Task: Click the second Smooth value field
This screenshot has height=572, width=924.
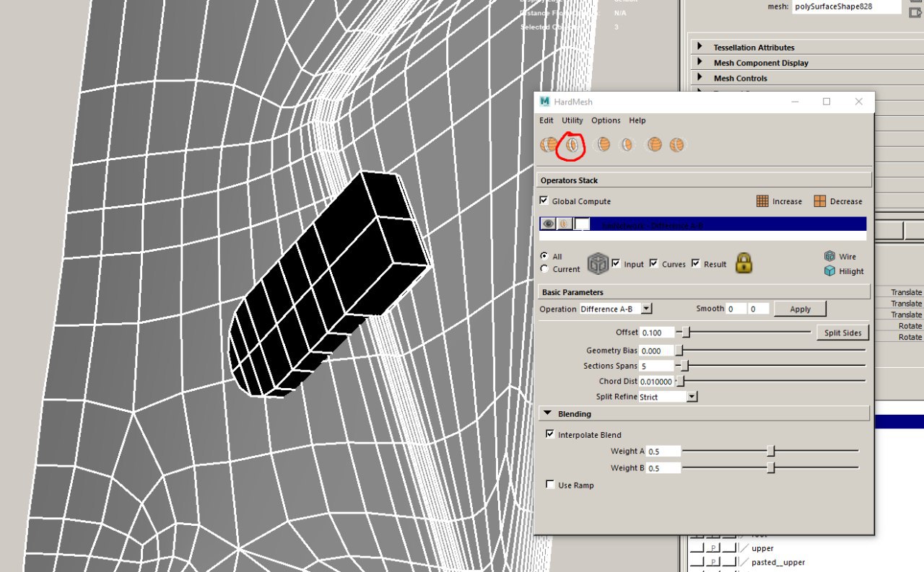Action: coord(758,309)
